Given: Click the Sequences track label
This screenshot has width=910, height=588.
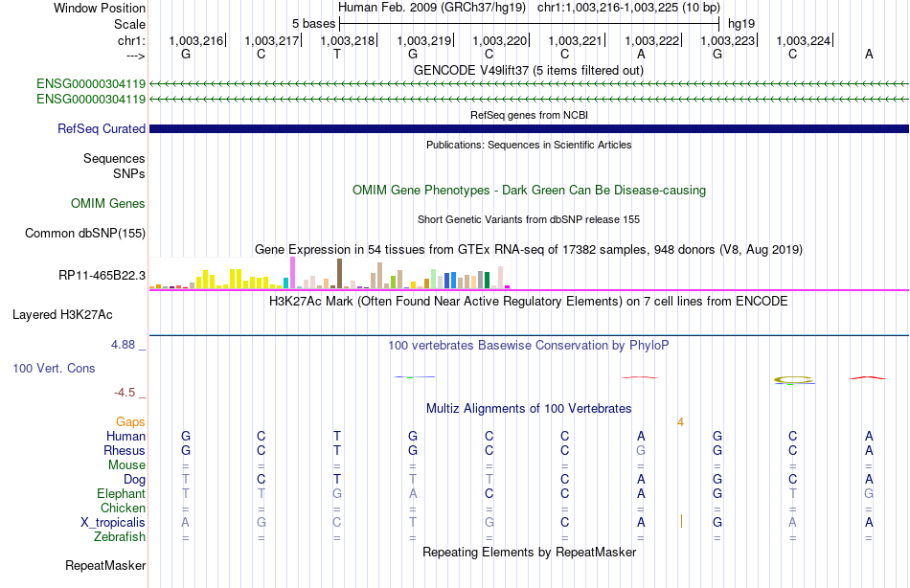Looking at the screenshot, I should tap(114, 158).
